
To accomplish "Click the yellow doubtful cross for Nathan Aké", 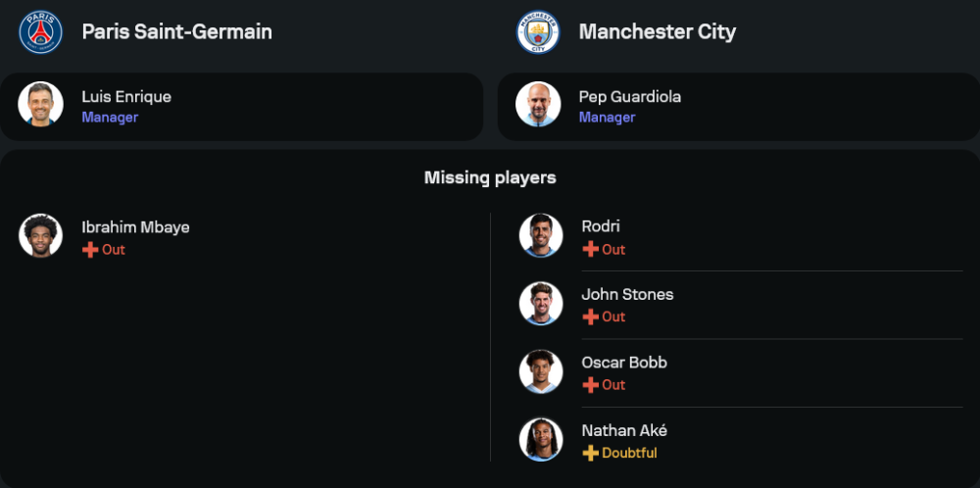I will (590, 454).
